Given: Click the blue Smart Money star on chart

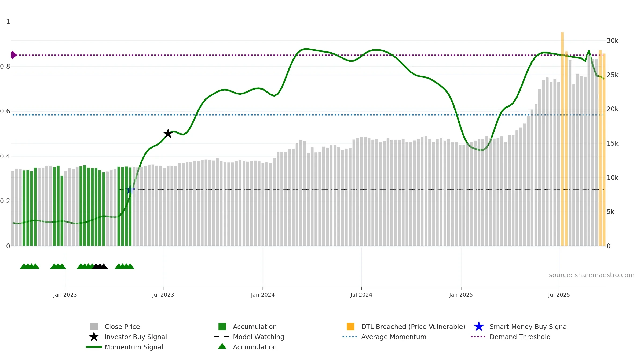Looking at the screenshot, I should 130,190.
